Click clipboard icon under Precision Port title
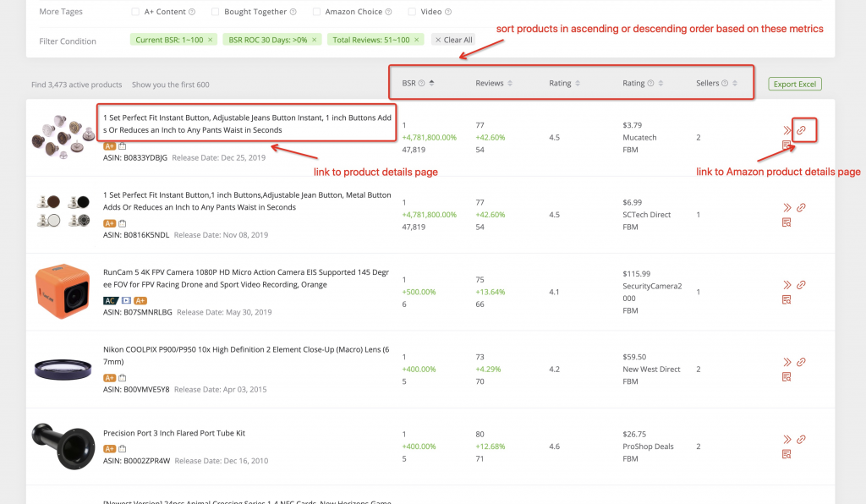The image size is (866, 504). point(123,449)
